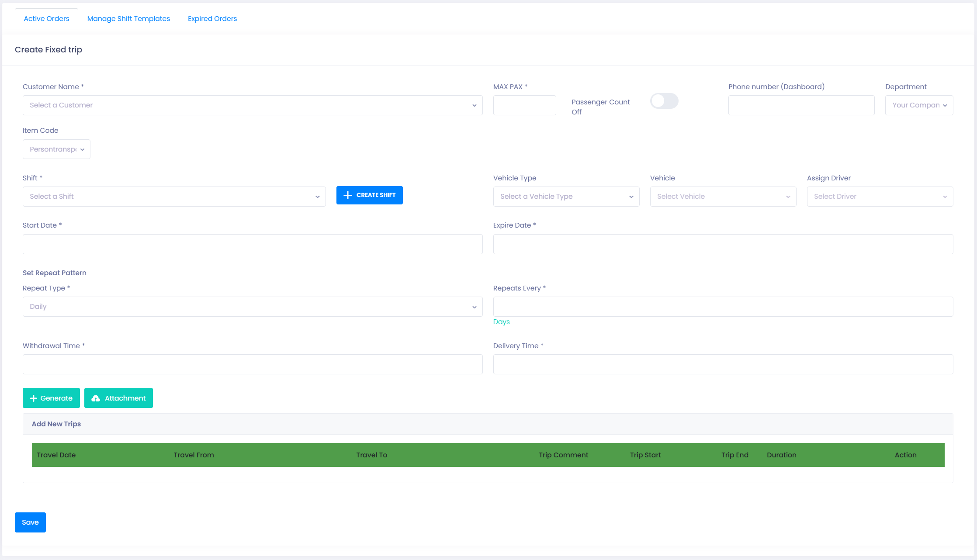Screen dimensions: 977x560
Task: Click the Start Date input field
Action: click(x=252, y=244)
